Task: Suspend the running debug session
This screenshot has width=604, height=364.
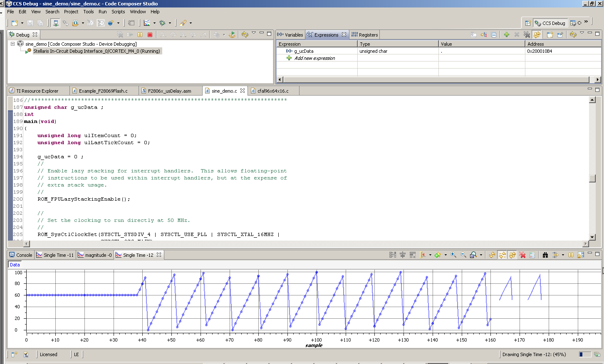Action: [x=140, y=35]
